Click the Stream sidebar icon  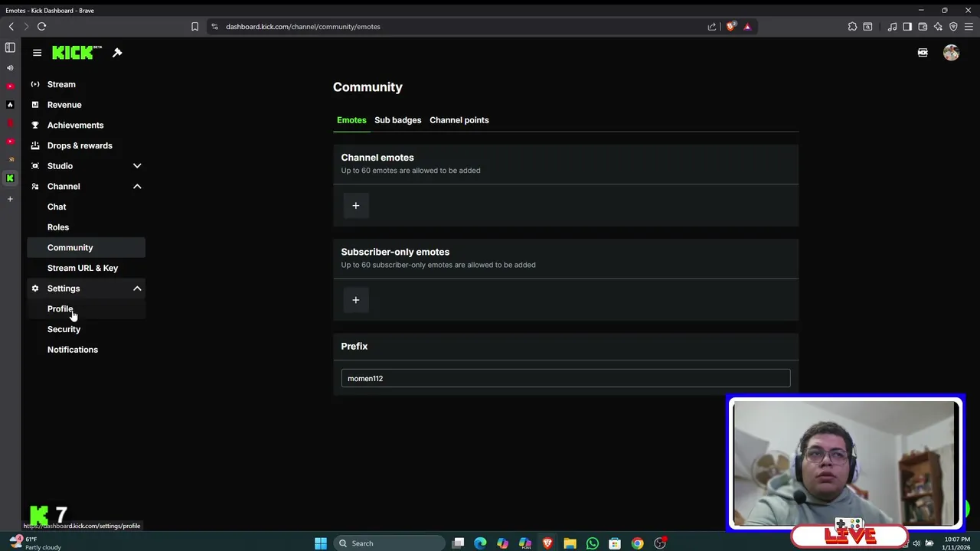pos(34,84)
